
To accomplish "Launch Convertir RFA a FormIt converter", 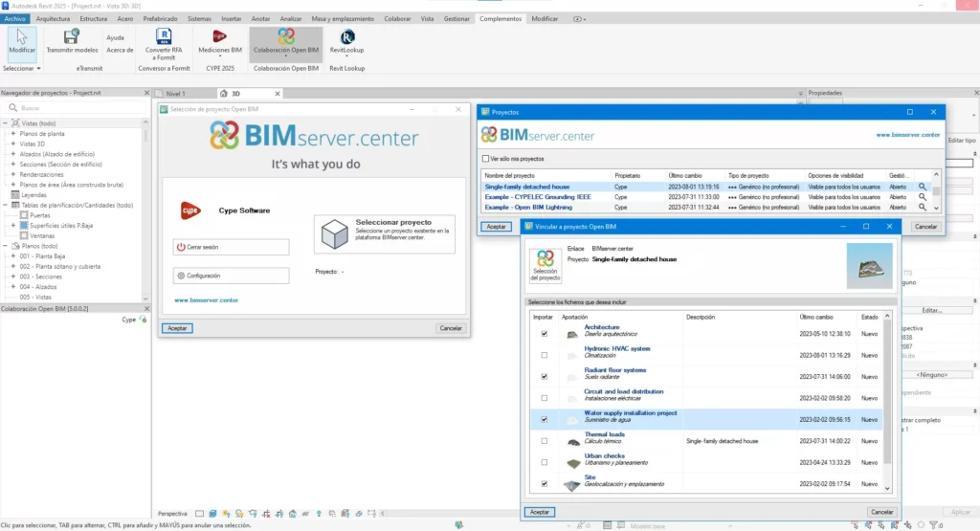I will [x=164, y=44].
